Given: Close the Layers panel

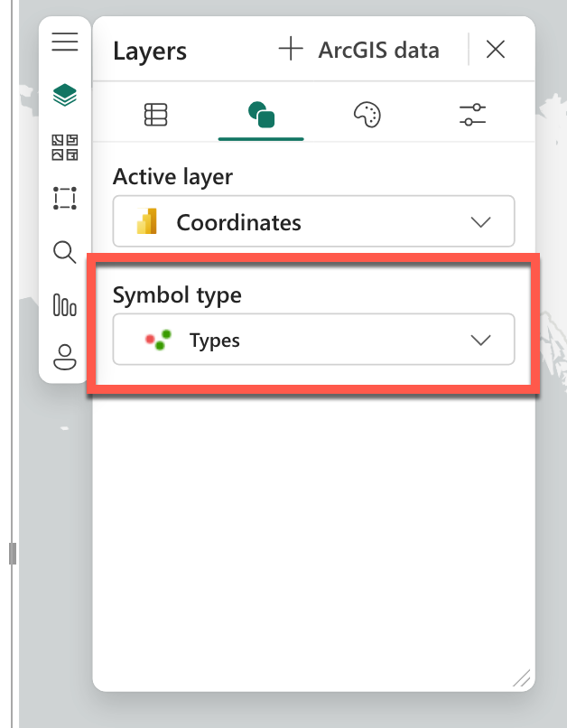Looking at the screenshot, I should (x=495, y=50).
